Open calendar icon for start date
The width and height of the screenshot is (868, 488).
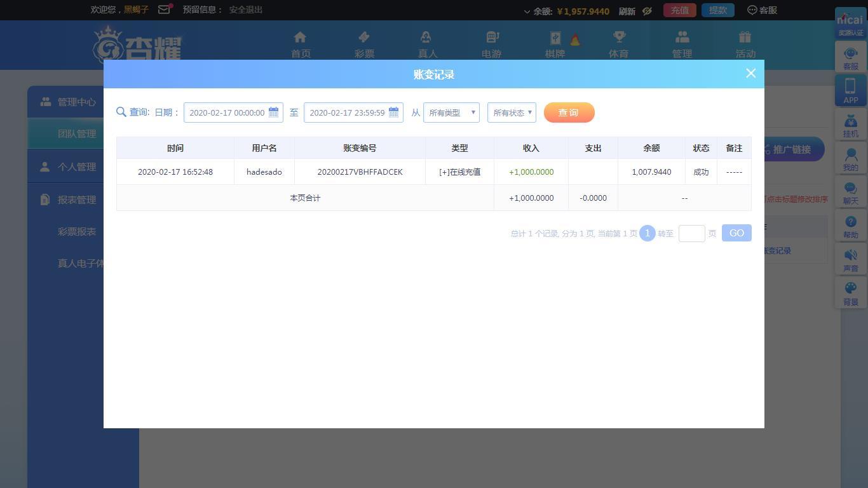pos(273,112)
